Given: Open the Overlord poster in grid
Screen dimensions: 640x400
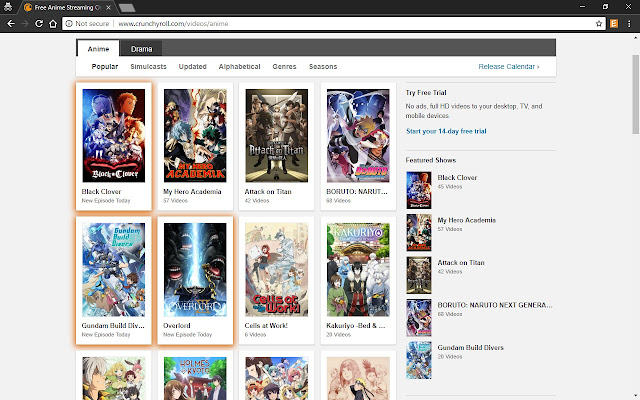Looking at the screenshot, I should (x=195, y=269).
